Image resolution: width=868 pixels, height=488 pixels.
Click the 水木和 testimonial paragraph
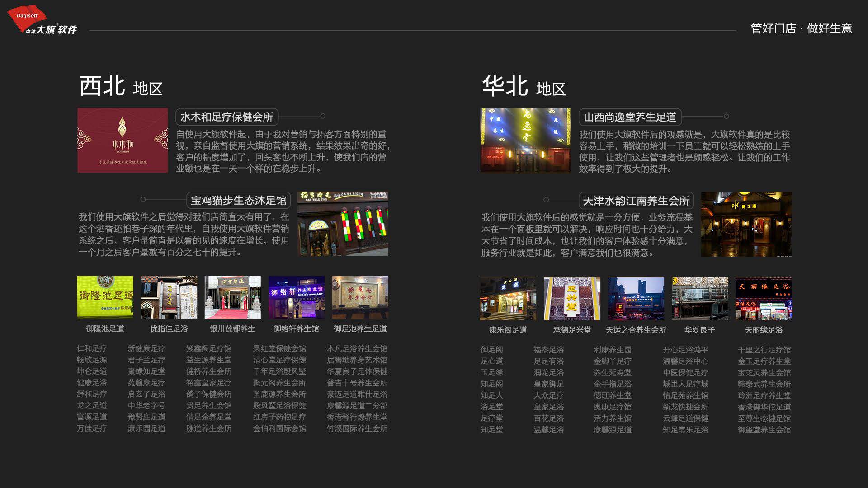283,151
